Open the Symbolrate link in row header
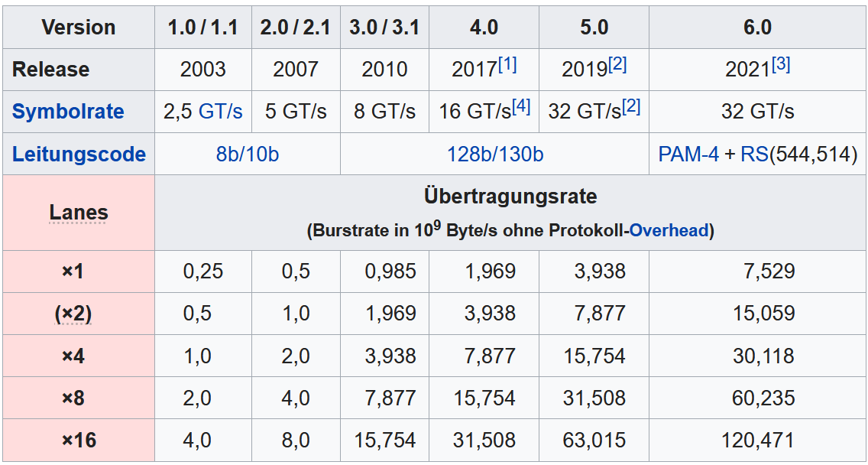This screenshot has height=465, width=868. click(x=68, y=112)
